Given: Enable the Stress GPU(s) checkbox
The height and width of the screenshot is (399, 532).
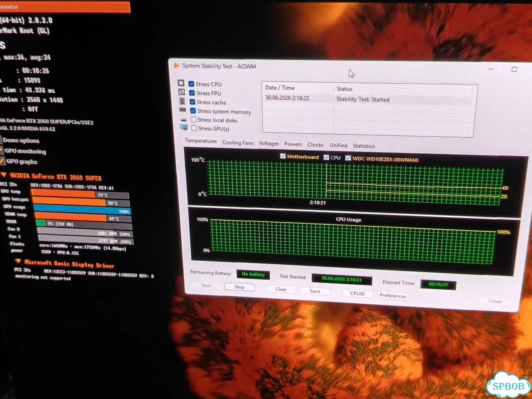Looking at the screenshot, I should [194, 128].
